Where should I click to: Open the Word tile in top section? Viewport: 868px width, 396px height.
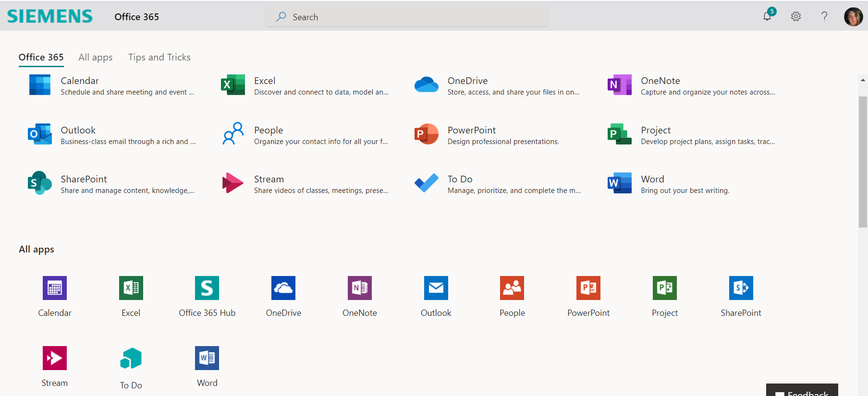[x=668, y=184]
